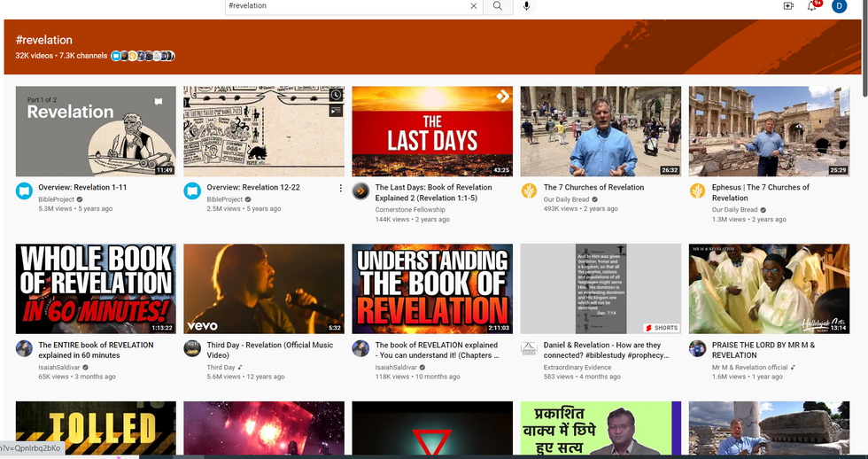Open title Daniel & Revelation - How are they connected
The image size is (868, 459).
click(606, 350)
